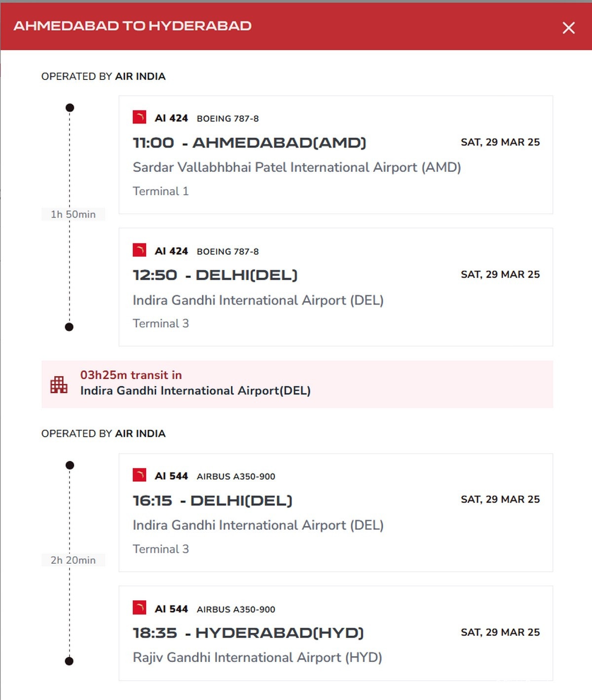Screen dimensions: 592x700
Task: Click the 12:50 - DELHI(DEL) arrival heading
Action: [215, 275]
